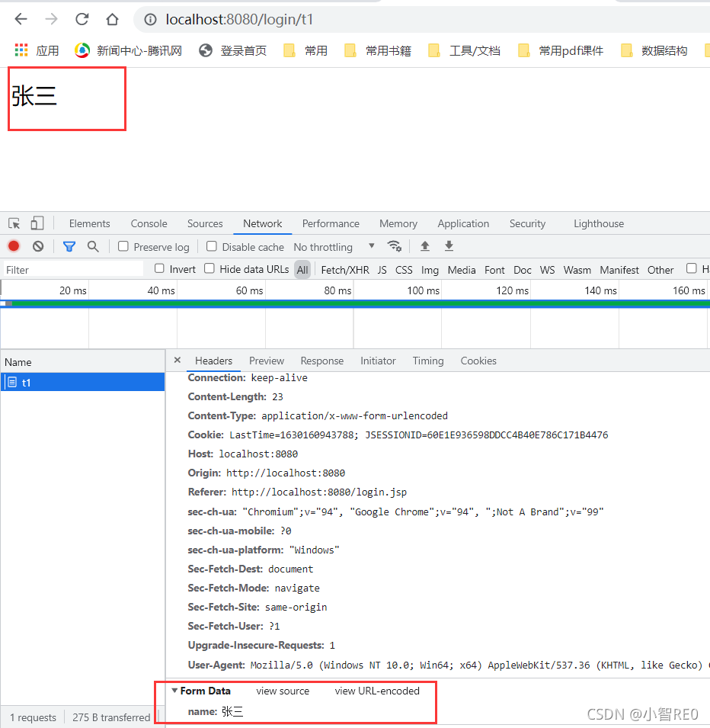
Task: Open the Timing detail tab
Action: (428, 361)
